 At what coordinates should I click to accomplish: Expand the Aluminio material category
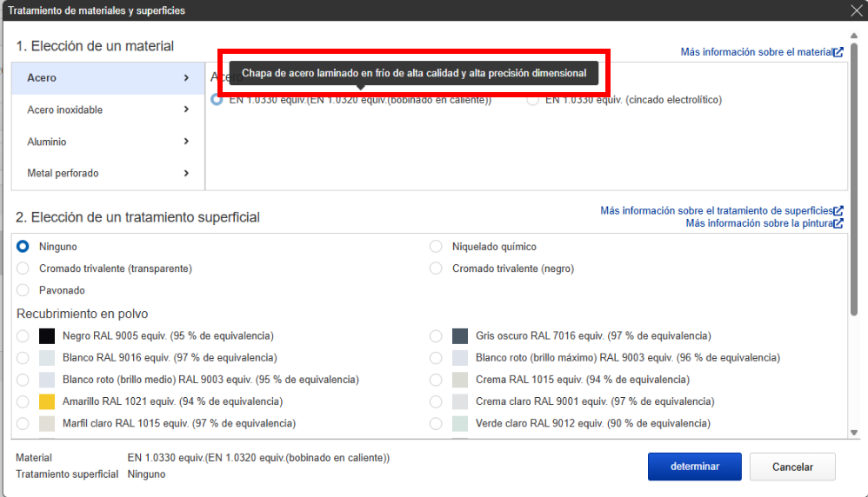tap(108, 142)
